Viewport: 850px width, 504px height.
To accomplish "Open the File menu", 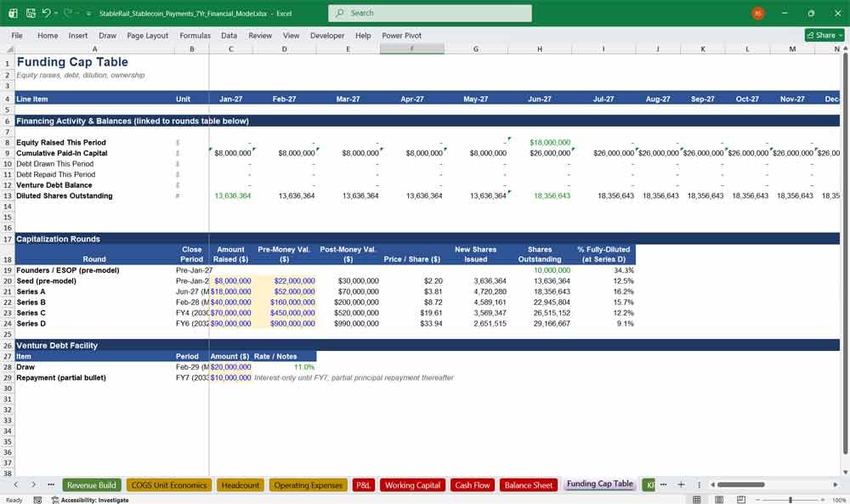I will click(17, 35).
